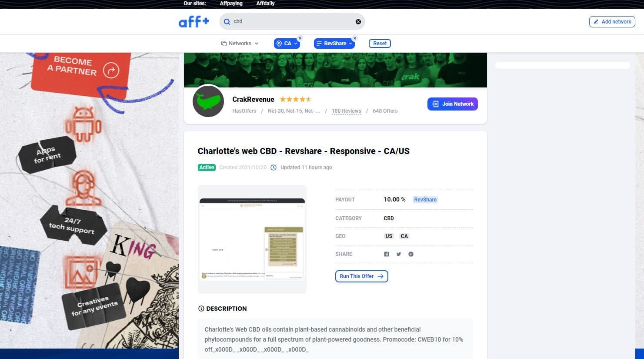Click Run This Offer button
Screen dimensions: 644x359
click(362, 276)
